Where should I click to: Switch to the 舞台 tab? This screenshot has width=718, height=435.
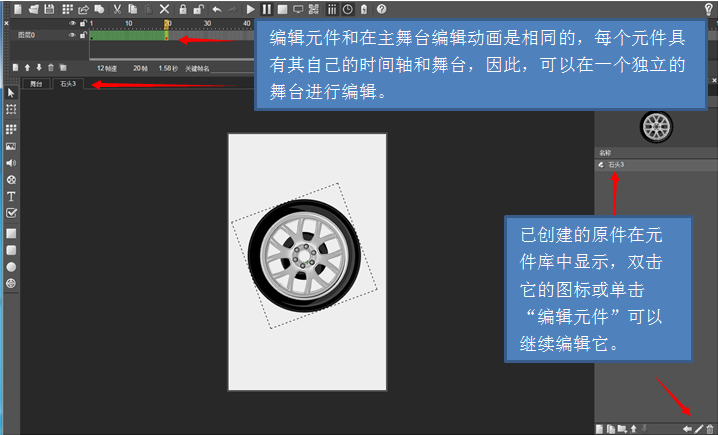coord(36,84)
